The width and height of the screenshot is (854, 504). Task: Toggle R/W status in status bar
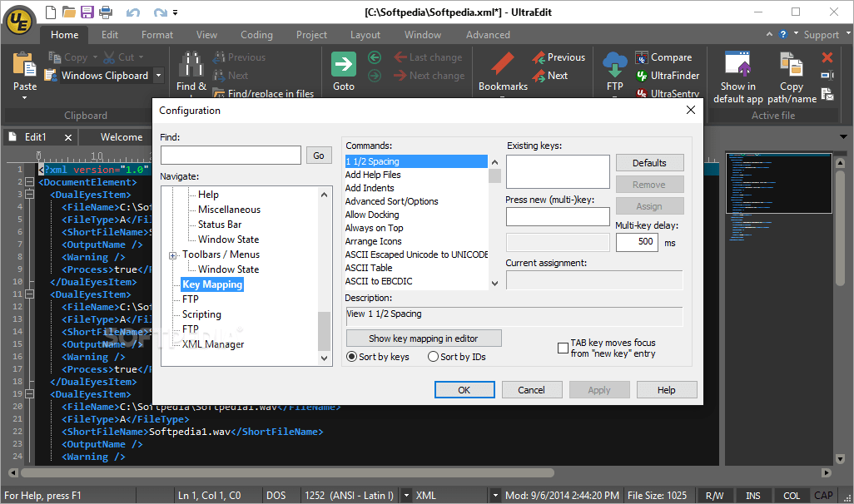click(714, 496)
